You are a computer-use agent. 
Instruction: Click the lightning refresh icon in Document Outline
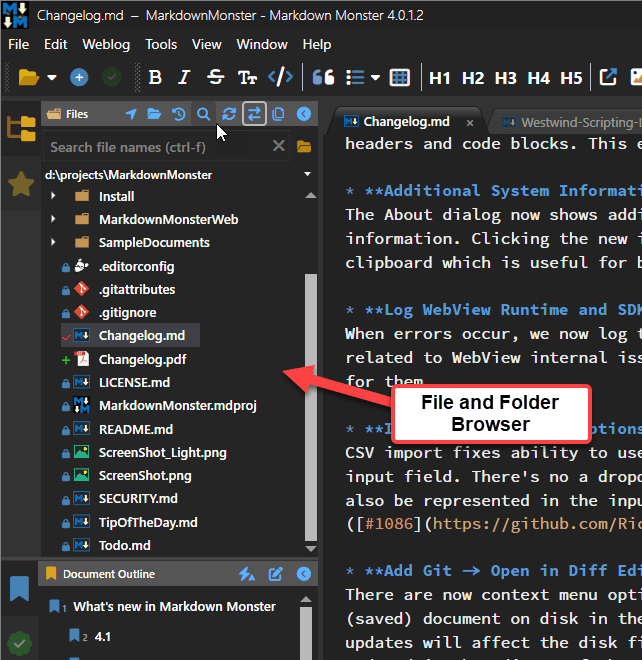(247, 574)
